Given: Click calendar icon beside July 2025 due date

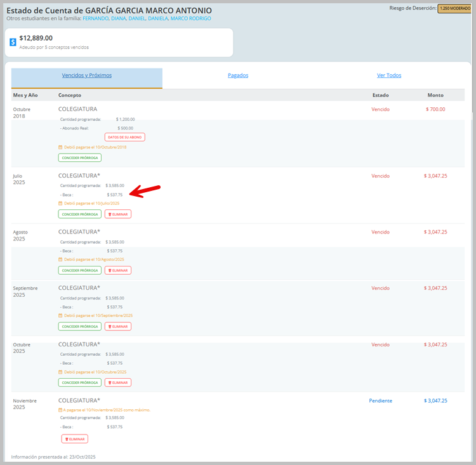Looking at the screenshot, I should 60,204.
